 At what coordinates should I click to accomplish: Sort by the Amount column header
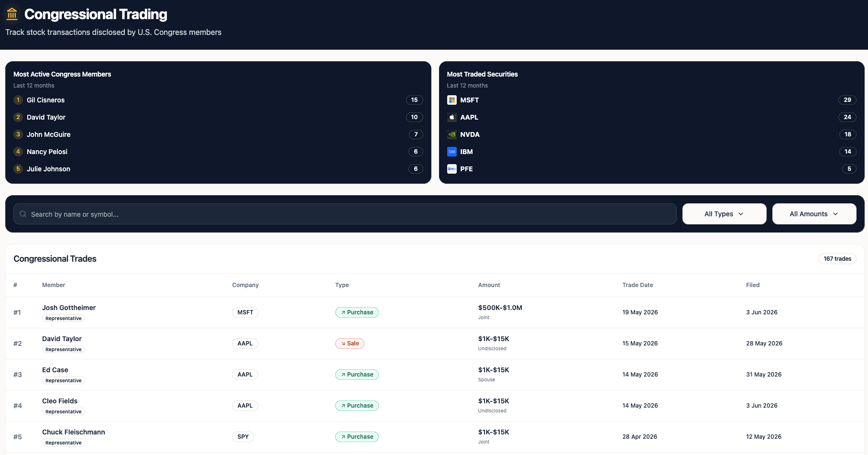[x=489, y=285]
